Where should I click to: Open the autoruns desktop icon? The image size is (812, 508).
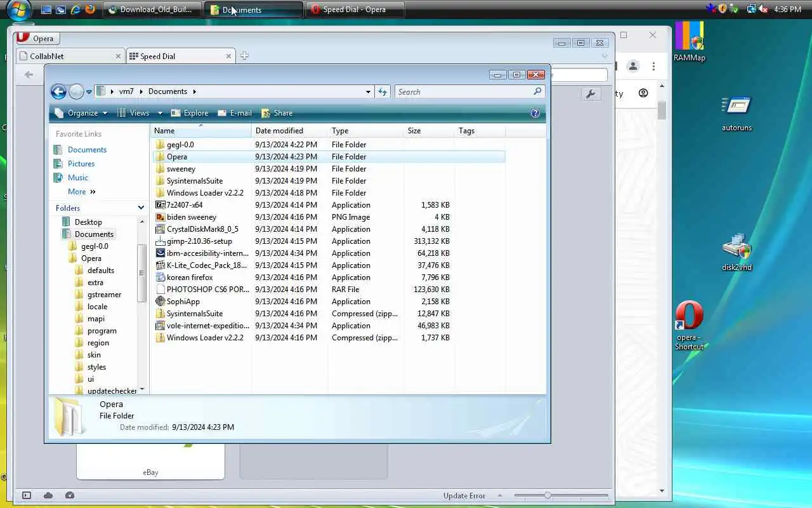tap(737, 114)
